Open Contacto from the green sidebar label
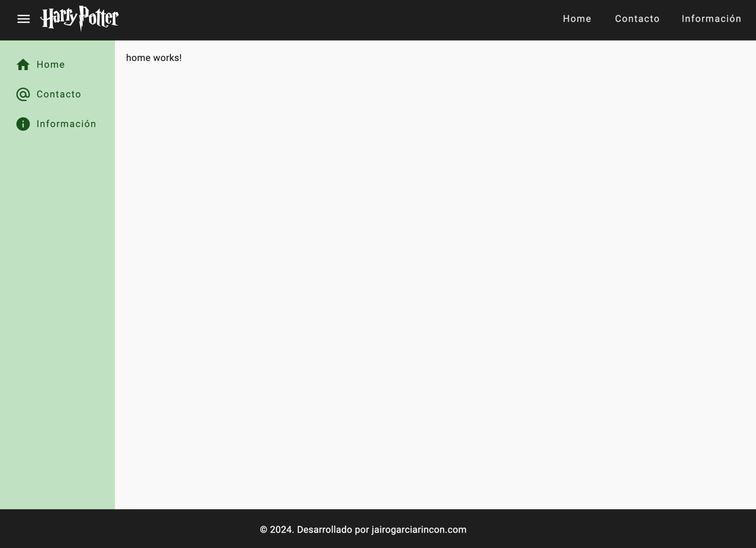The image size is (756, 548). [59, 94]
